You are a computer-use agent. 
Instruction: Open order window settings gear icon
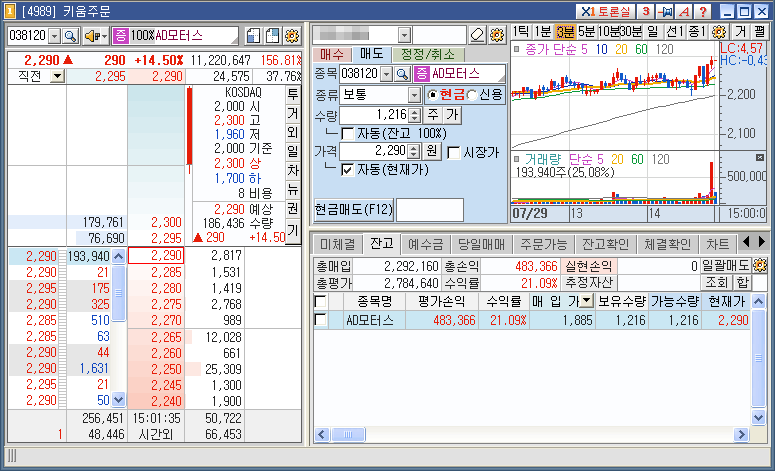pos(293,36)
